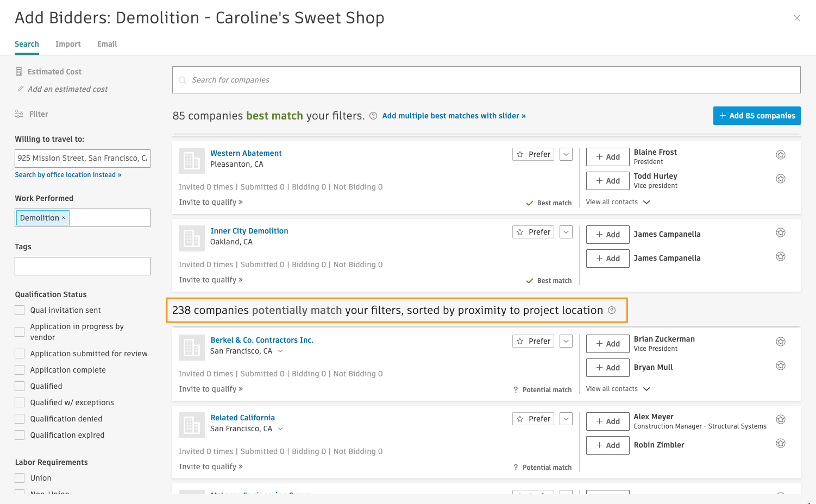The width and height of the screenshot is (816, 504).
Task: Click the star badge icon beside Blaine Frost
Action: [780, 155]
